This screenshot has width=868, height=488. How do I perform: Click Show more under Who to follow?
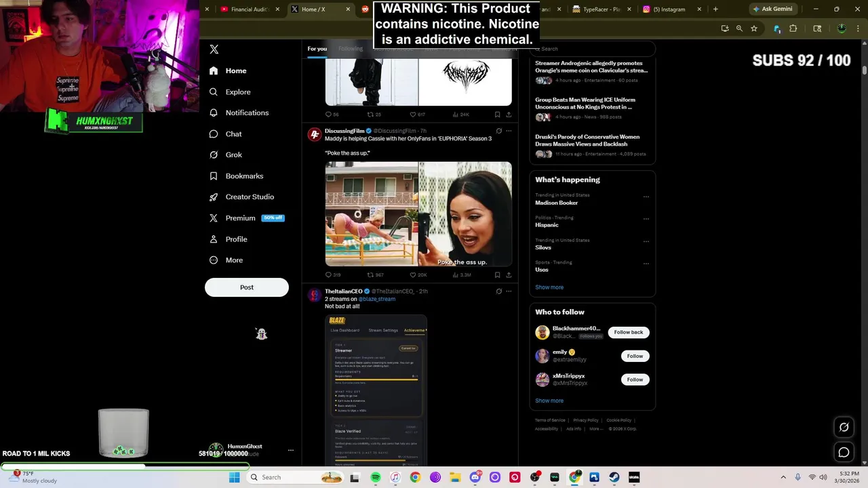tap(549, 401)
